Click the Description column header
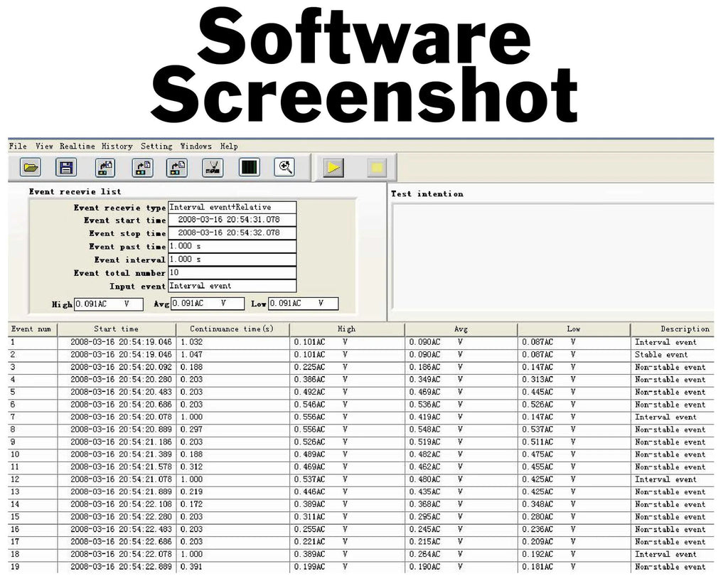728x581 pixels. click(x=684, y=329)
